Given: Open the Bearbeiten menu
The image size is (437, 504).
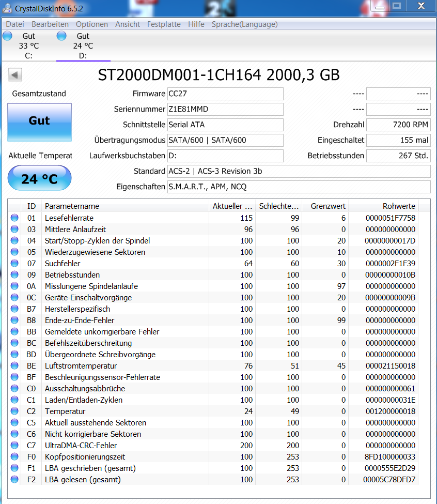Looking at the screenshot, I should pyautogui.click(x=50, y=24).
